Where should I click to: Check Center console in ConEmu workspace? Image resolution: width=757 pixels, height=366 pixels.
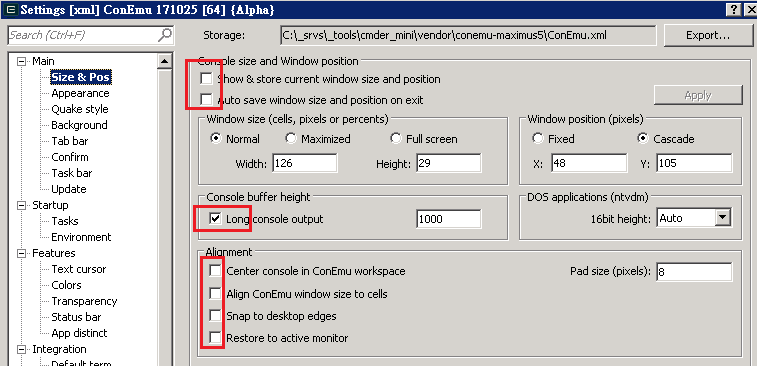[x=215, y=271]
